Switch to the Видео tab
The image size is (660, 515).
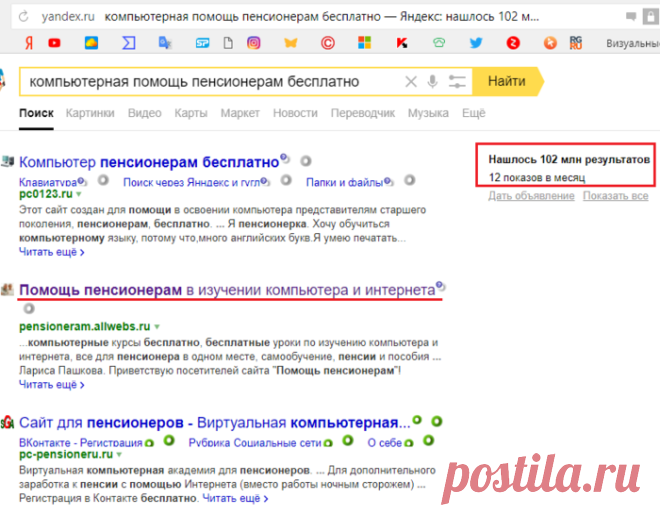coord(144,113)
